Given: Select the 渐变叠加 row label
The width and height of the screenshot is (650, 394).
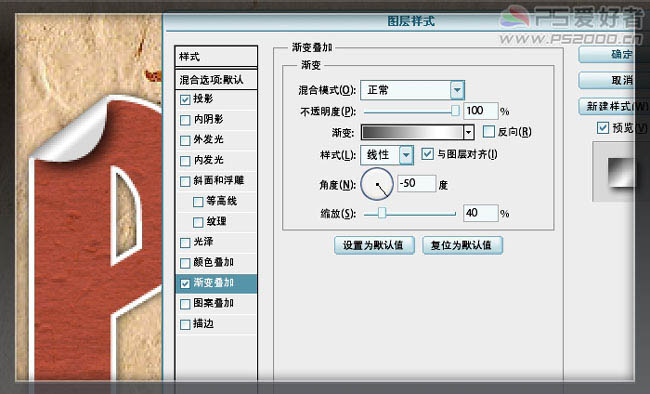Looking at the screenshot, I should 213,283.
